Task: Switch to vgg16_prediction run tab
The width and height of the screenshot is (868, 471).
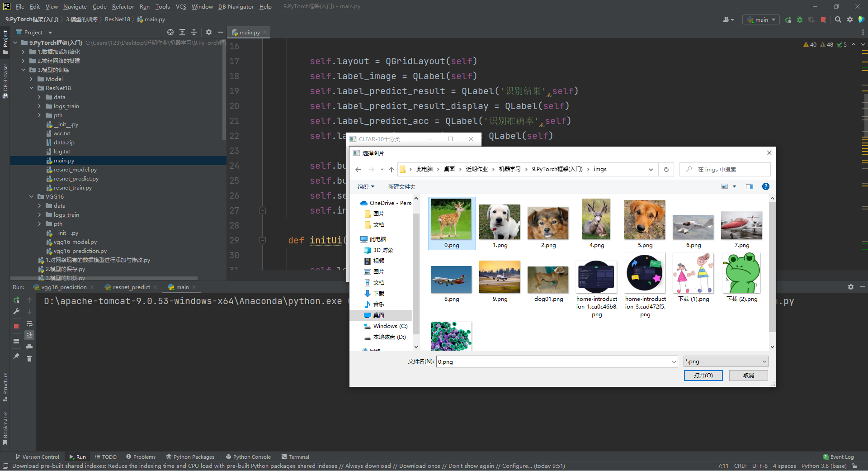Action: (64, 287)
